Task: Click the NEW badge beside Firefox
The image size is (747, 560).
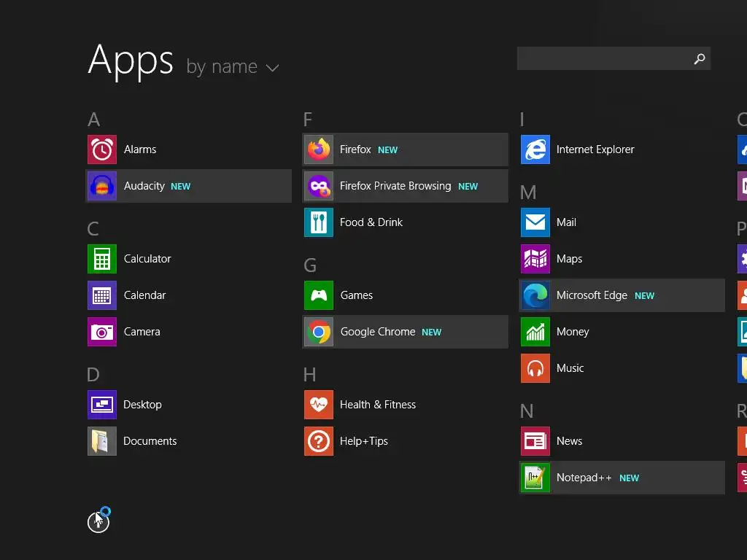Action: click(388, 150)
